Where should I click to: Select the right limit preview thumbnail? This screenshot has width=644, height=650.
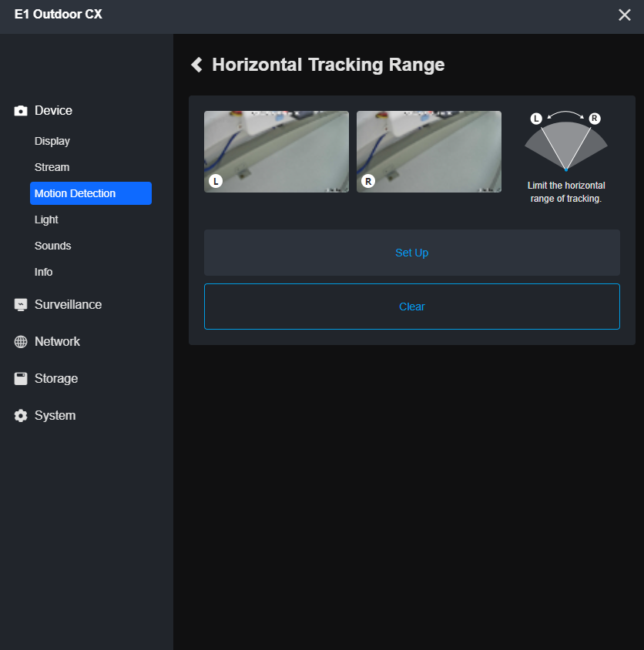click(429, 152)
